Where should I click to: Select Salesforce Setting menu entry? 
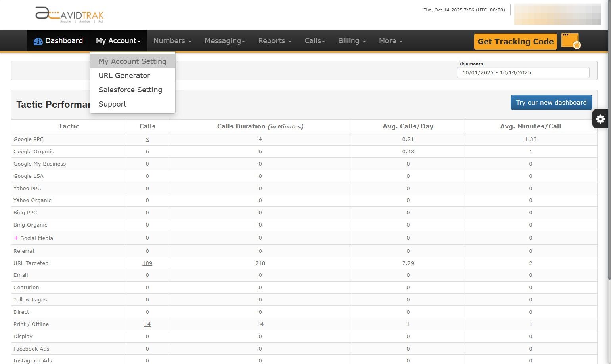[132, 90]
